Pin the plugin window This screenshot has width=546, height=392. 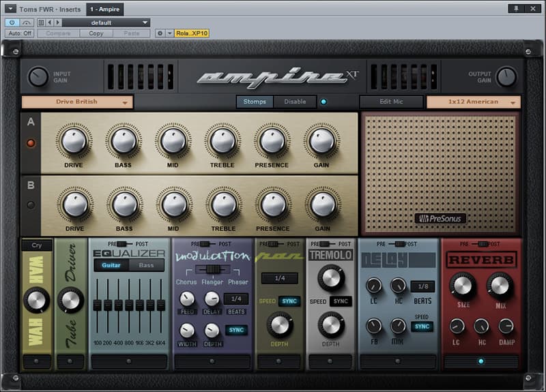517,9
